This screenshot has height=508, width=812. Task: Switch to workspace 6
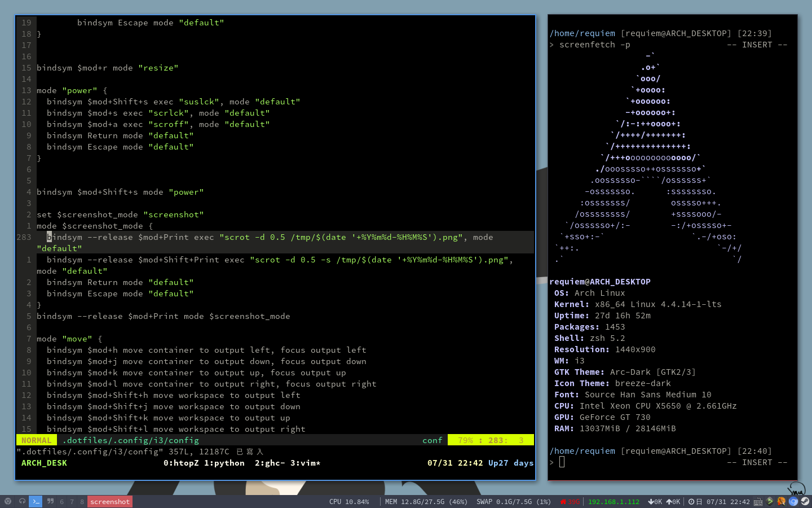pyautogui.click(x=62, y=502)
